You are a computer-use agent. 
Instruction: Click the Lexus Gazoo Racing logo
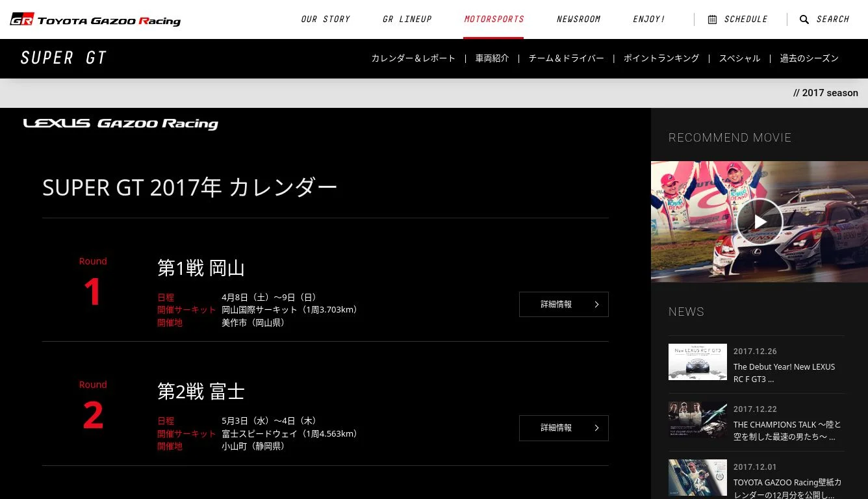121,123
